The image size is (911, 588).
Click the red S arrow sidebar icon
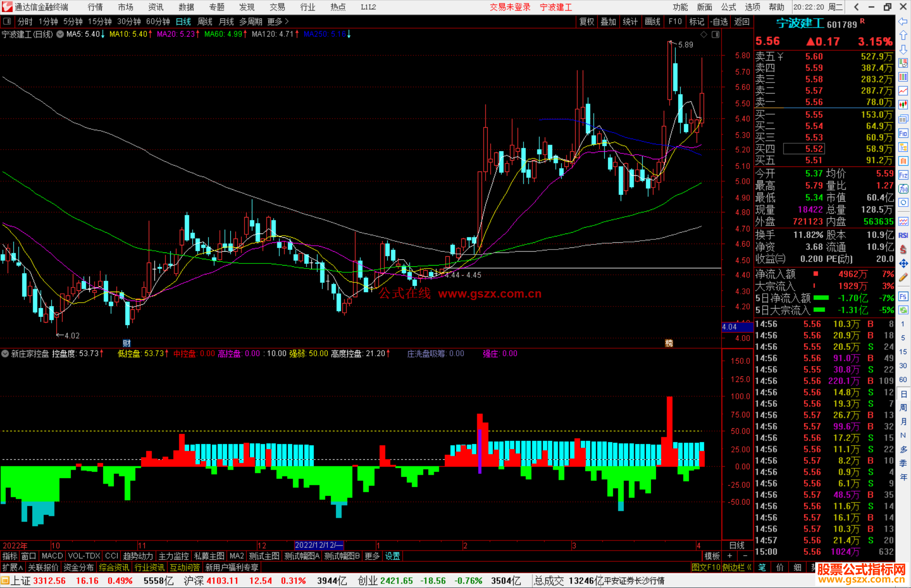click(903, 250)
